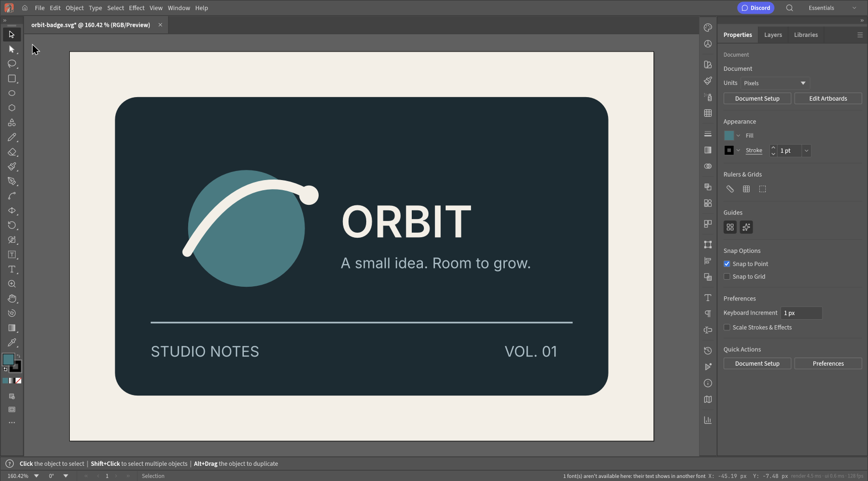Open the Essentials workspace switcher
The height and width of the screenshot is (481, 868).
point(832,8)
